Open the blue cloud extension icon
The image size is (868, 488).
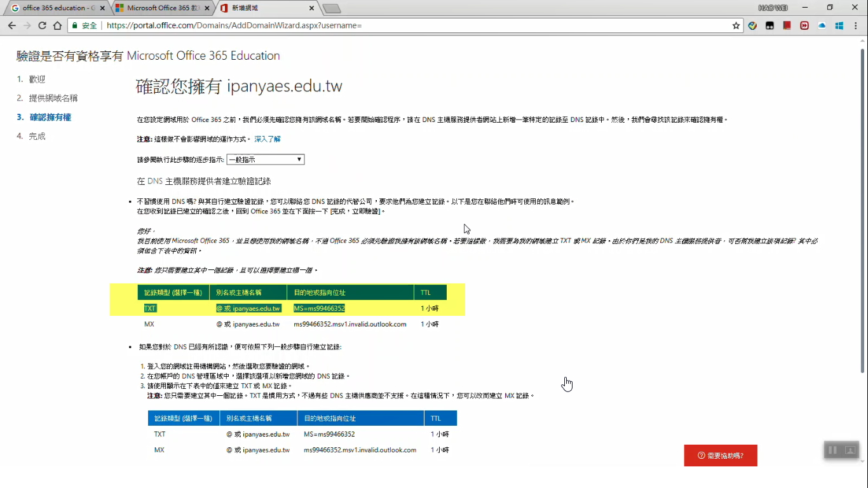[822, 25]
